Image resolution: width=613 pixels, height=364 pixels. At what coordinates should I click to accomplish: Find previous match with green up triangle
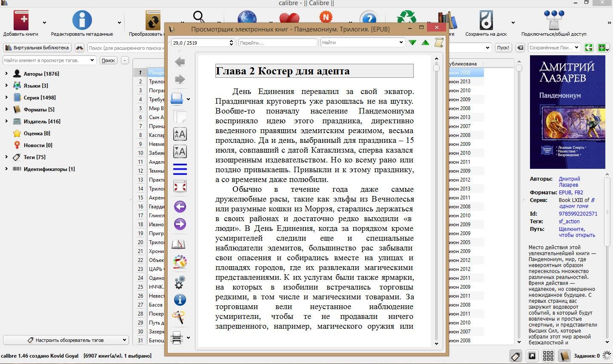425,43
